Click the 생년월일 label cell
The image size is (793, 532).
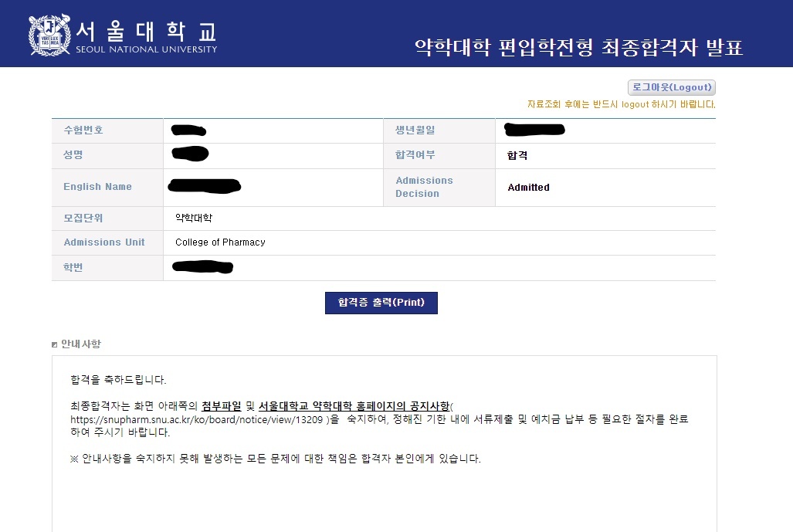pyautogui.click(x=439, y=130)
